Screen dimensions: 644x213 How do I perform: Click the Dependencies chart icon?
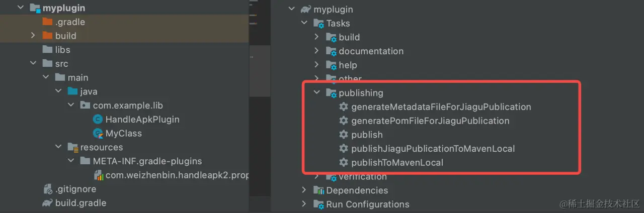point(318,190)
